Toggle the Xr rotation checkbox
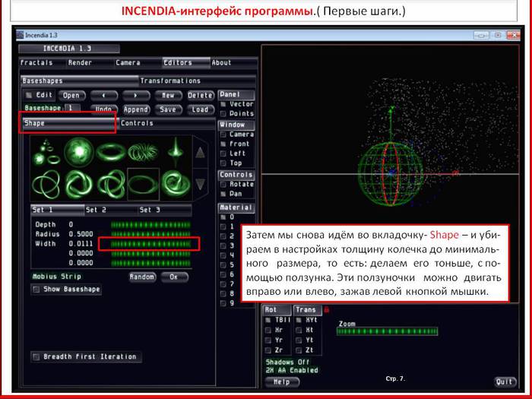532x399 pixels. (x=268, y=330)
